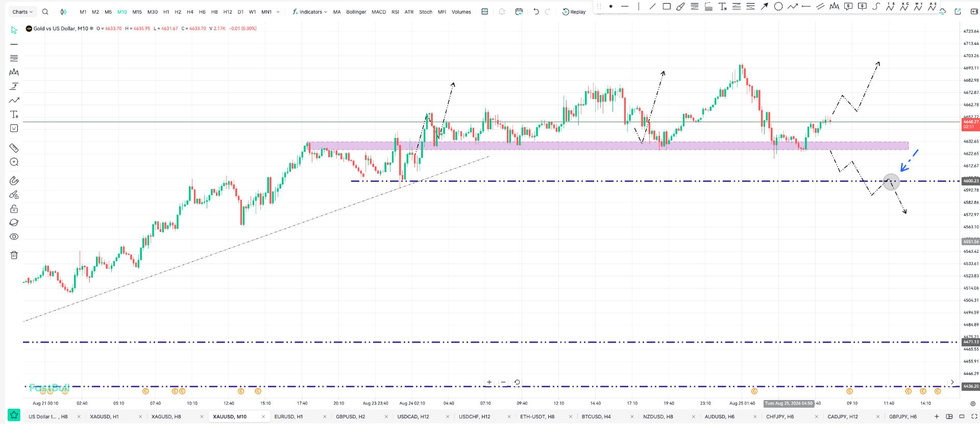Switch timeframe to M5

coord(108,12)
